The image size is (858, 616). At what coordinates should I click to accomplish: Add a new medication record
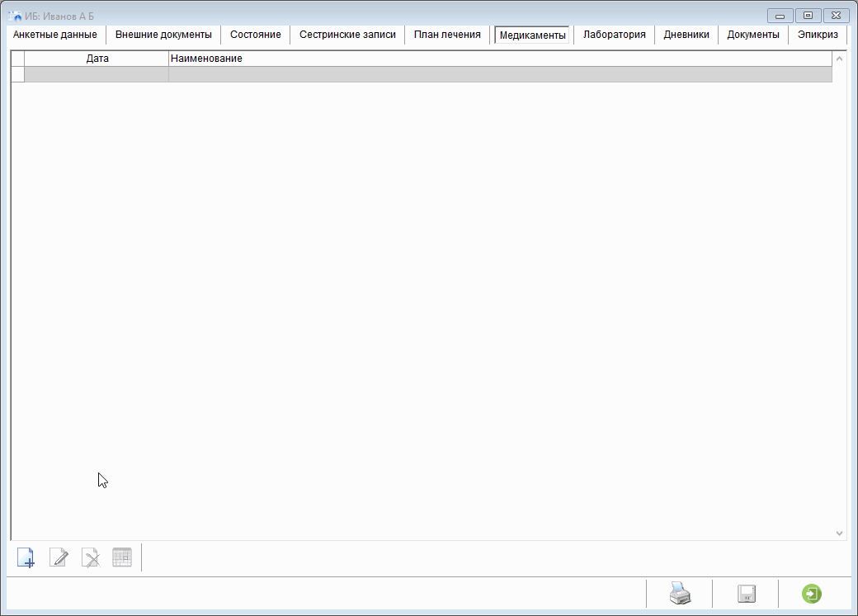tap(26, 558)
